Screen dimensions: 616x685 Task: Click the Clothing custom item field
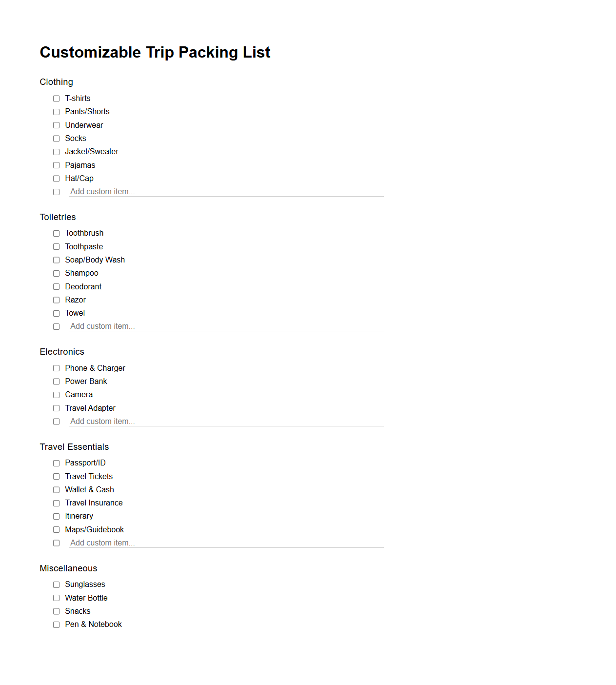pyautogui.click(x=195, y=191)
